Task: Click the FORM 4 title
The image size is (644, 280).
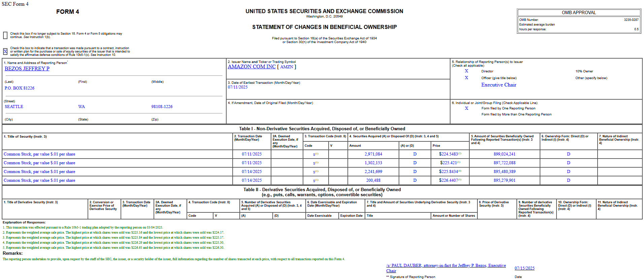Action: [68, 12]
